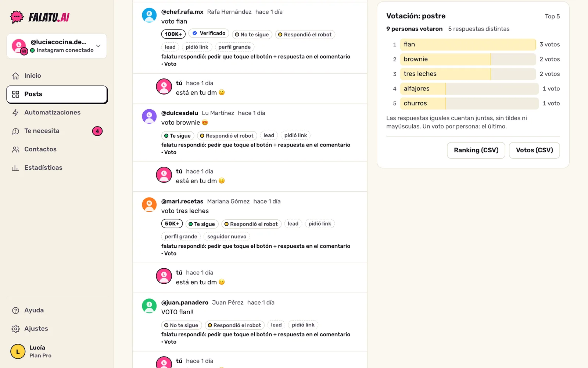
Task: Click the Estadísticas bar chart icon
Action: [x=15, y=168]
